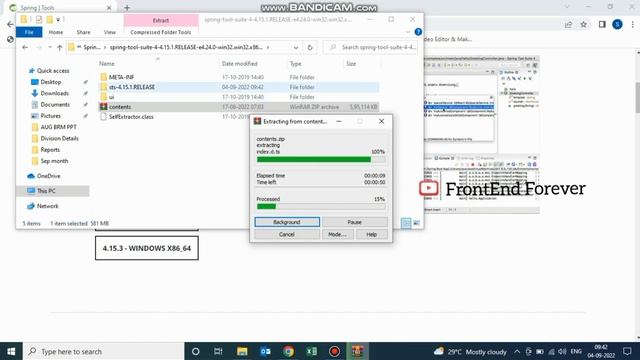The height and width of the screenshot is (360, 640).
Task: Open Explorer help icon
Action: (x=418, y=32)
